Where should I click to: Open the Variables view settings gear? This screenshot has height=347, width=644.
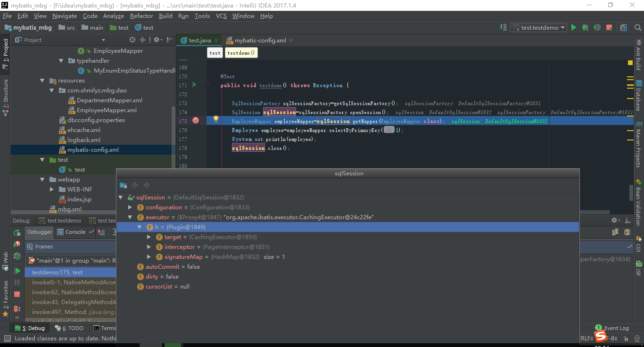[615, 220]
